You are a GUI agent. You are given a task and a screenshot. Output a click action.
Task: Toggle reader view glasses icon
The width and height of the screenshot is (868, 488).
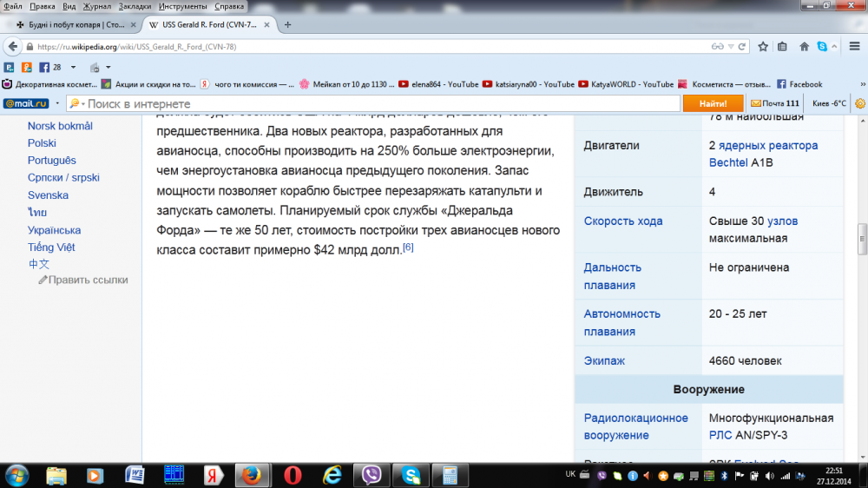click(718, 47)
